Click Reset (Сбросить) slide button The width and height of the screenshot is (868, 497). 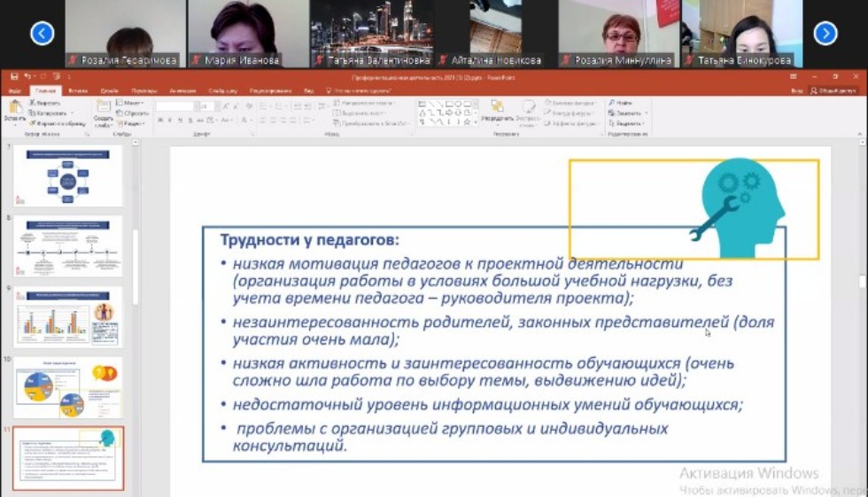[x=132, y=113]
